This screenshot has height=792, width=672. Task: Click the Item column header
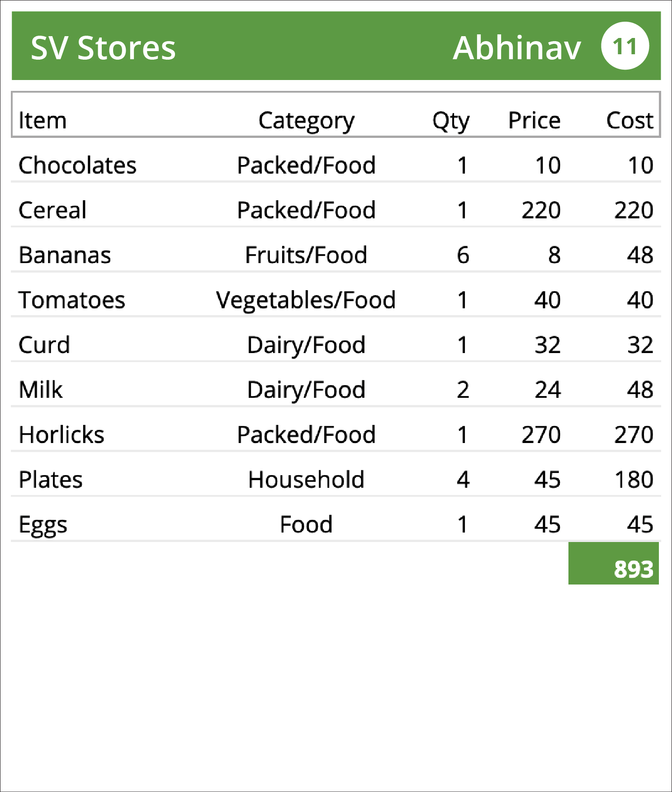43,120
